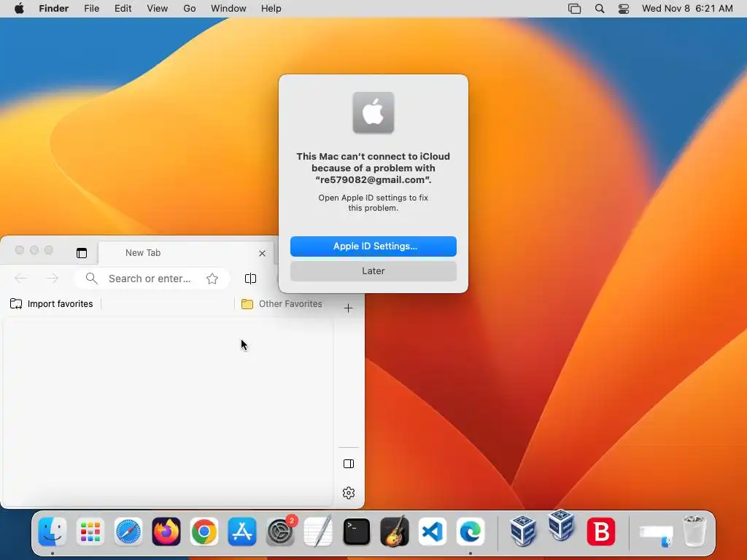Open the Go menu
Screen dimensions: 747x560
tap(190, 9)
